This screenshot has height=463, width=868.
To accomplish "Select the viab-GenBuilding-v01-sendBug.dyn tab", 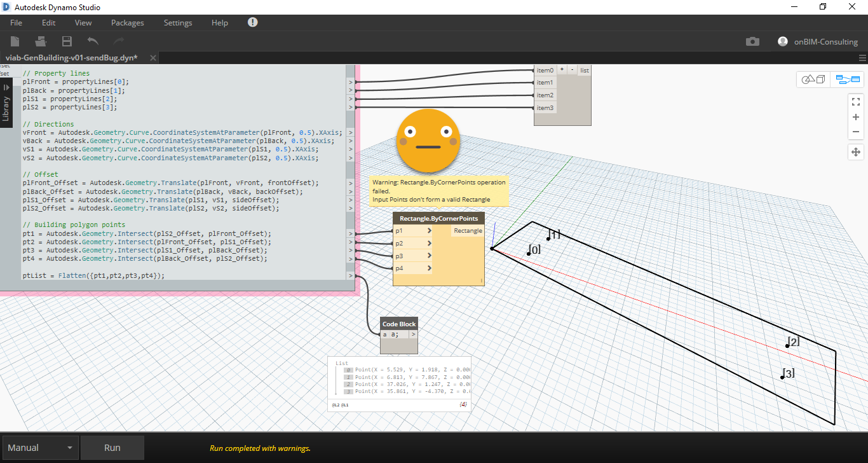I will 71,57.
